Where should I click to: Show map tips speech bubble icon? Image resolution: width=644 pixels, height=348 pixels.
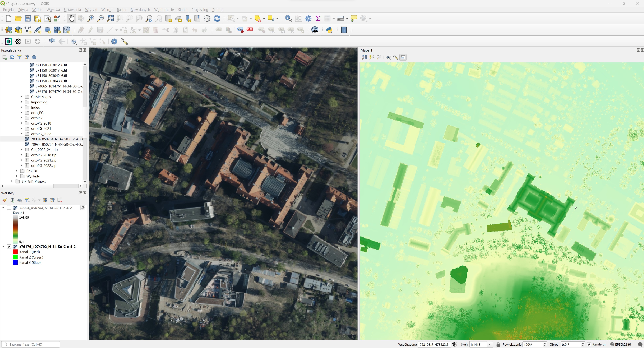pos(354,18)
